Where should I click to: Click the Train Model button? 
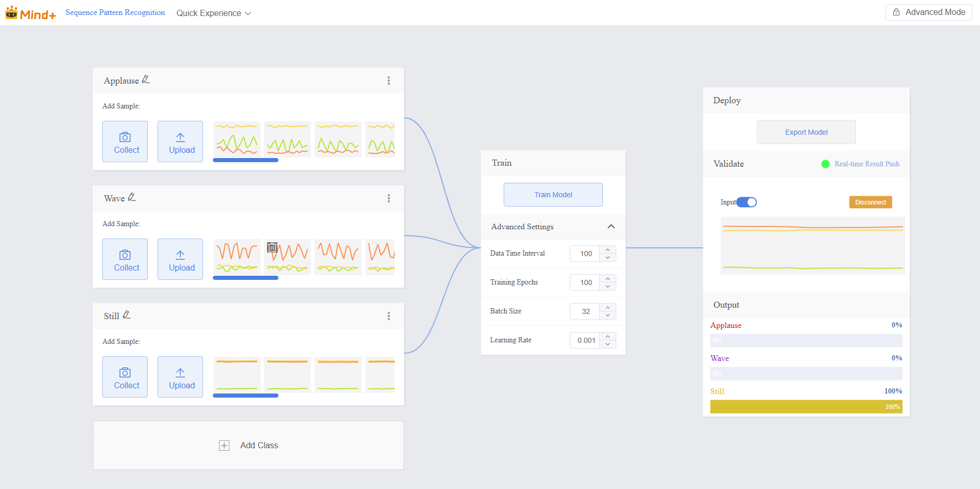point(553,195)
